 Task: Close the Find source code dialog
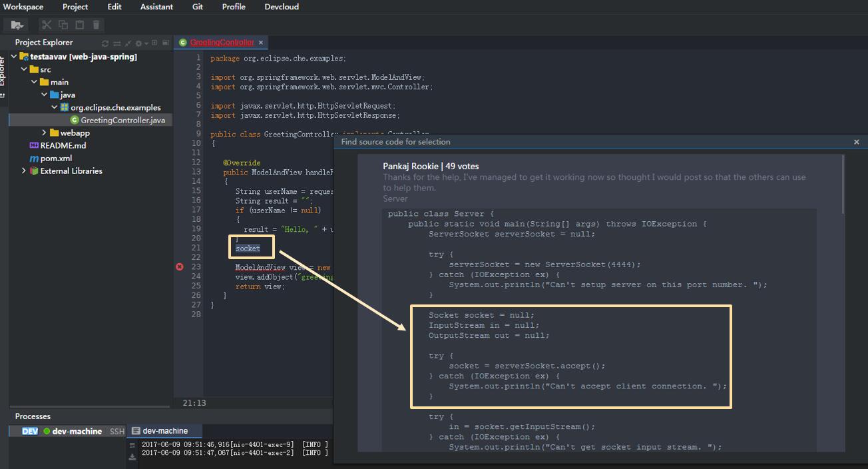857,142
